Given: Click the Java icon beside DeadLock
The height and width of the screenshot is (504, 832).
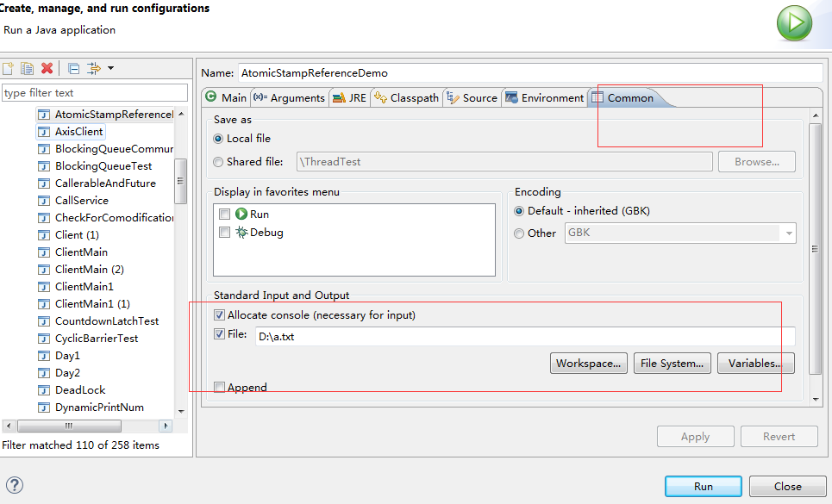Looking at the screenshot, I should (45, 390).
